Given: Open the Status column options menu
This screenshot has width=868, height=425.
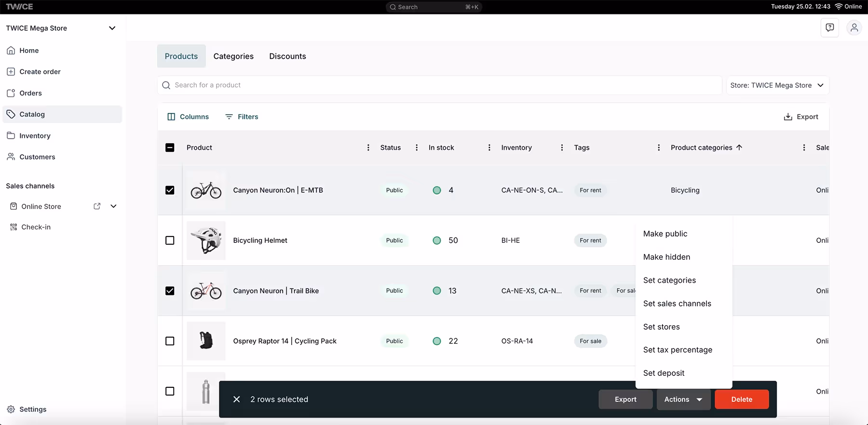Looking at the screenshot, I should point(417,147).
